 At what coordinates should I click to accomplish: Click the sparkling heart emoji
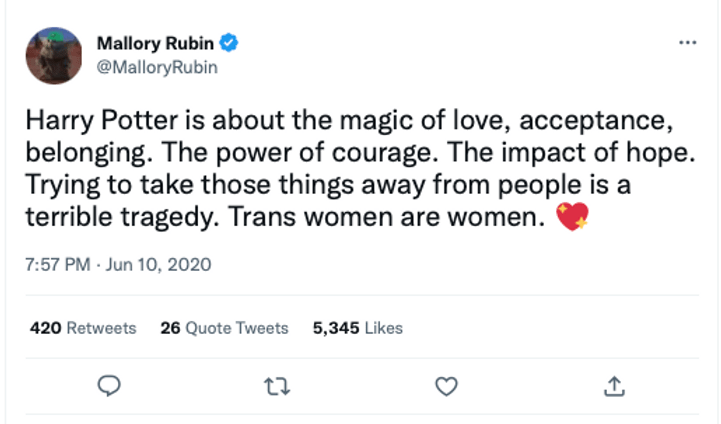pyautogui.click(x=572, y=216)
